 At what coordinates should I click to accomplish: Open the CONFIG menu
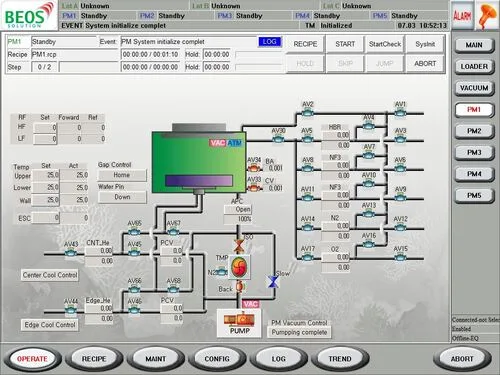tap(217, 359)
